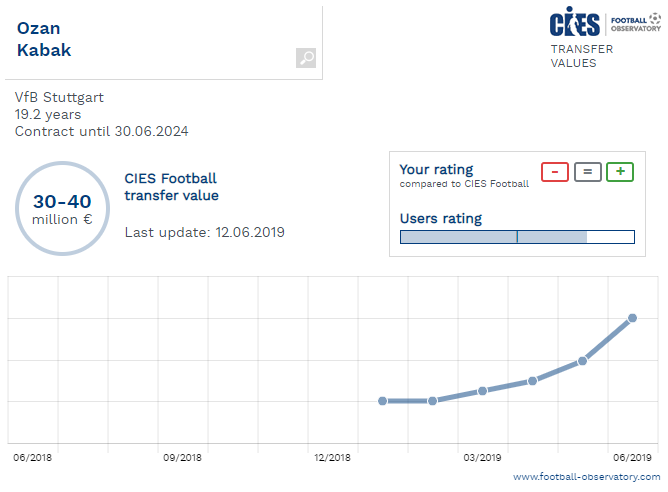Screen dimensions: 668x492
Task: Select the first data point on the chart line
Action: [383, 401]
